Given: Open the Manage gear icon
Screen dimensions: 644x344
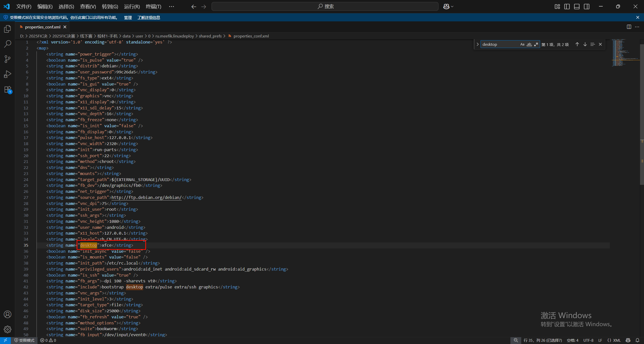Looking at the screenshot, I should point(8,329).
